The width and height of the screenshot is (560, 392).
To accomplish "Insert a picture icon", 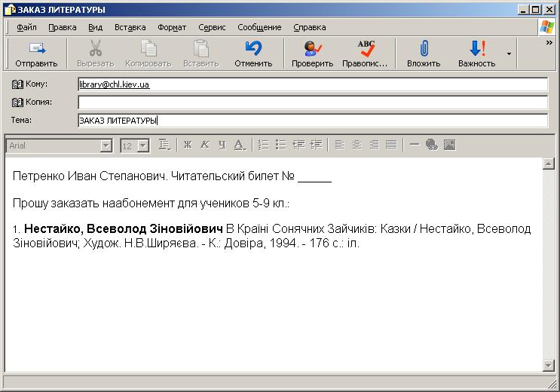I will (450, 145).
